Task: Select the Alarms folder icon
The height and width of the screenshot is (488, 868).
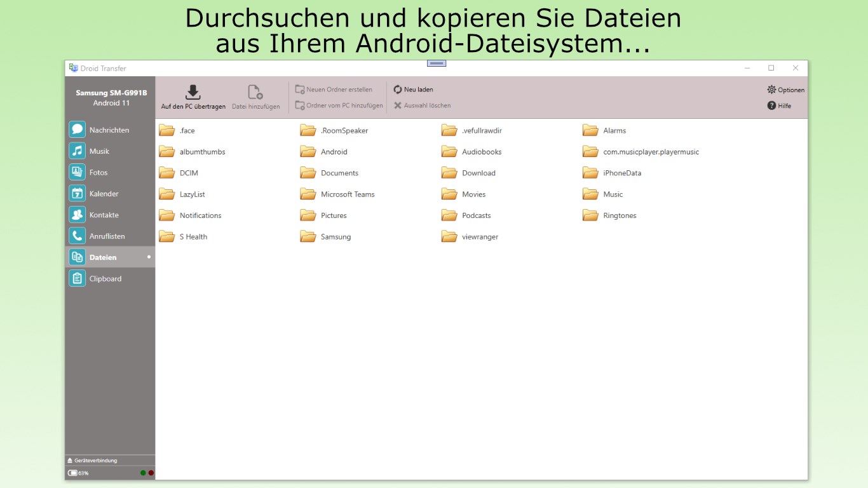Action: pyautogui.click(x=590, y=130)
